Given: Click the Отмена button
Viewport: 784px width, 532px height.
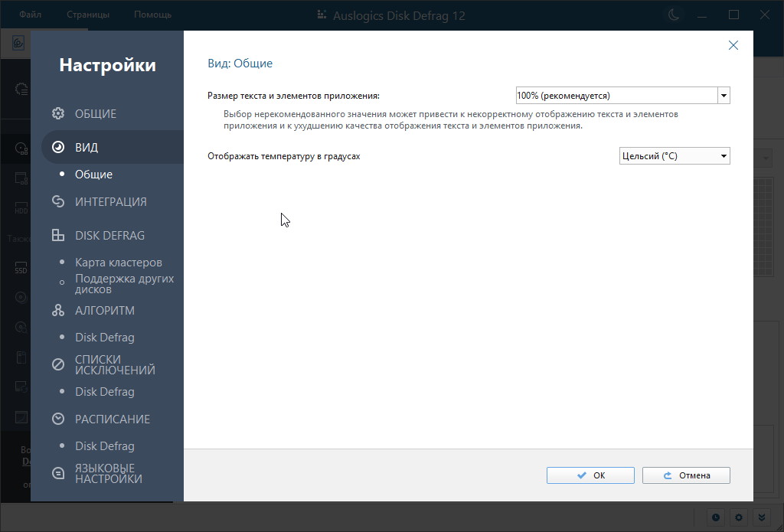Looking at the screenshot, I should [686, 475].
